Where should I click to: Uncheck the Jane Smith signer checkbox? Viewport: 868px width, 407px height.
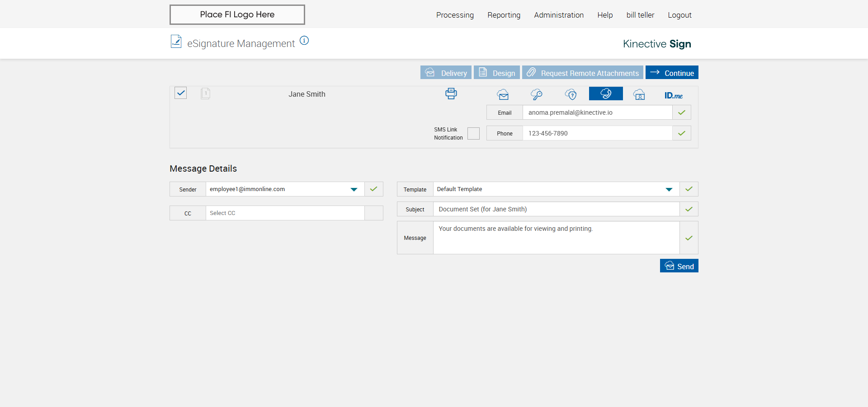[181, 93]
